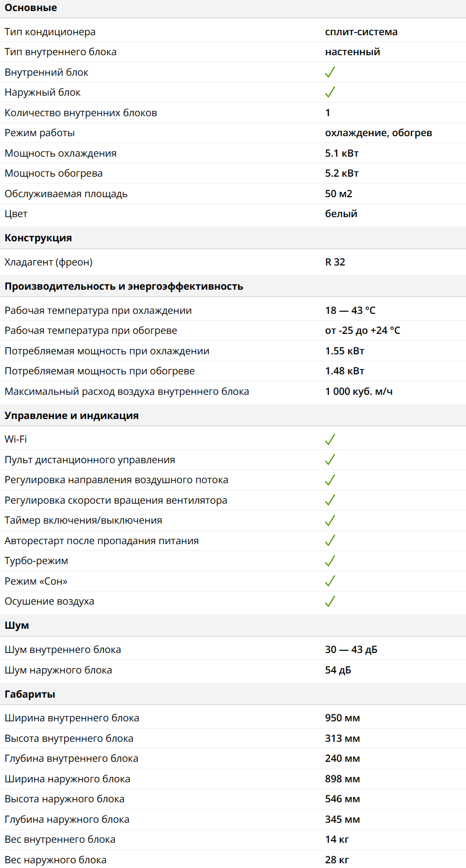Click the Внутренний блок green checkmark
Screen dimensions: 466x868
330,72
